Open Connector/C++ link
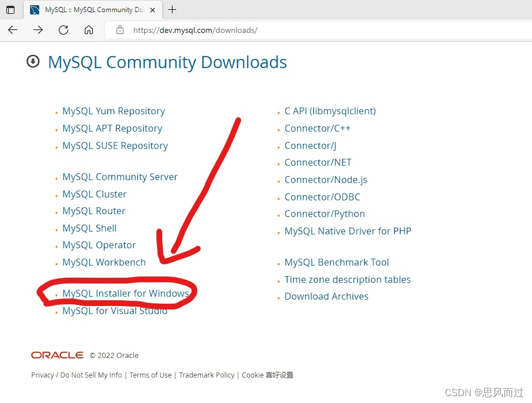The image size is (532, 403). coord(317,128)
